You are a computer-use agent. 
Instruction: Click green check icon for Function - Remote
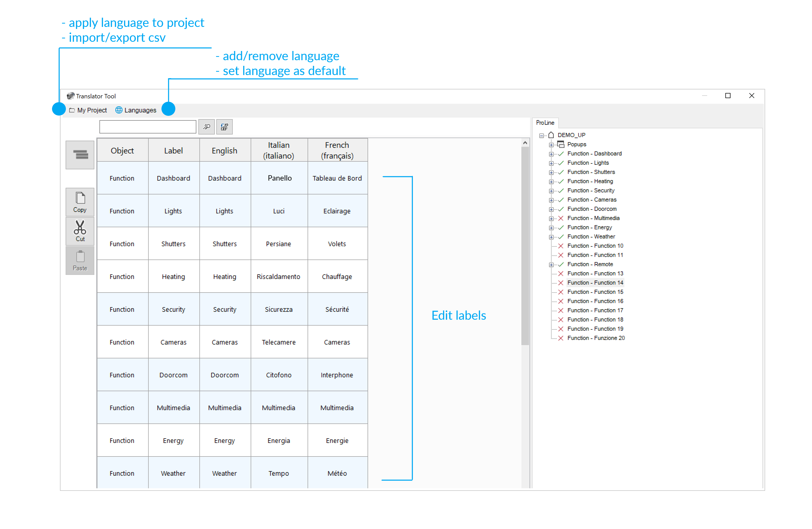tap(561, 264)
